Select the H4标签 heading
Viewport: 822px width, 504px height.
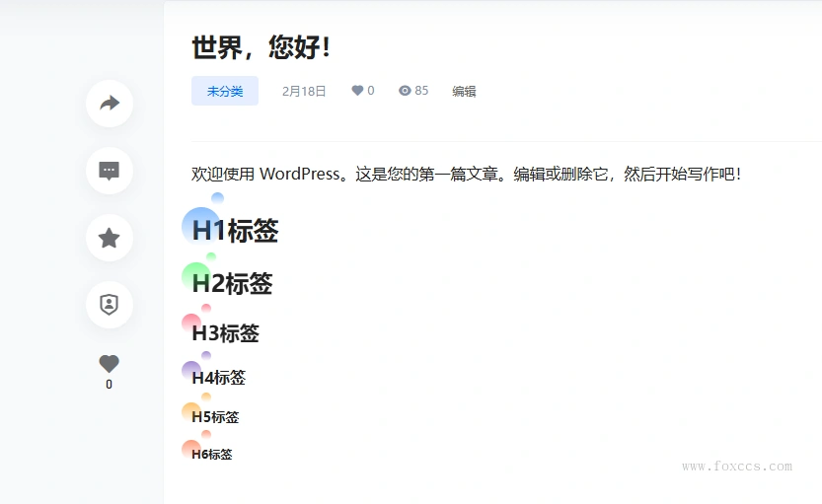(x=219, y=378)
